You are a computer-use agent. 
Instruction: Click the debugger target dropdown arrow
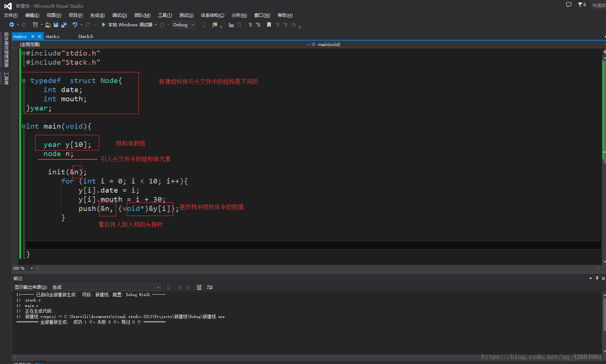coord(156,25)
